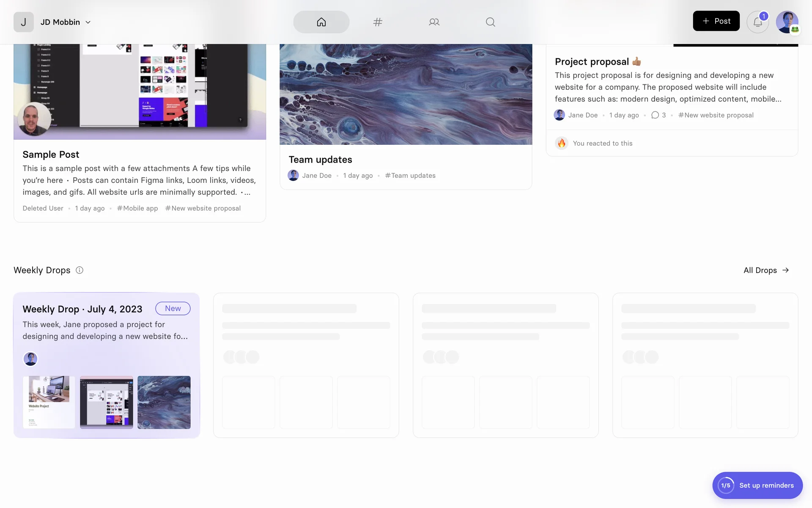
Task: Click the Set up reminders progress pill
Action: 757,485
